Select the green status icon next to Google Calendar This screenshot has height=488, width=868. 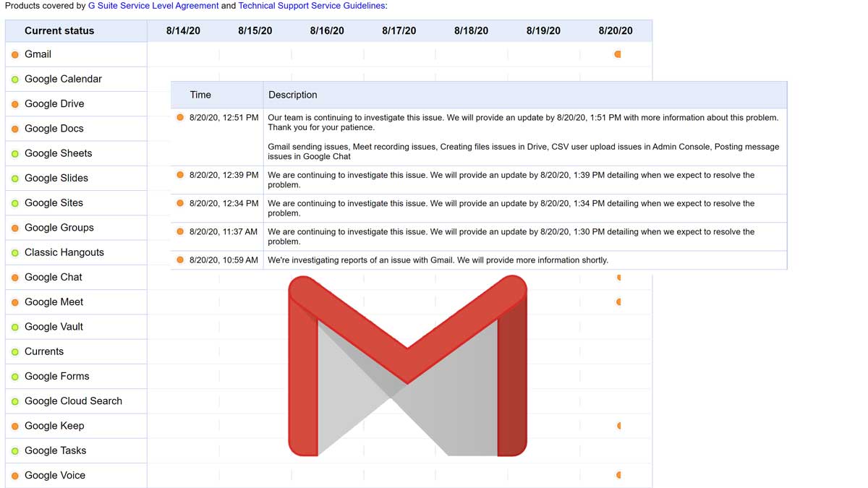point(13,79)
